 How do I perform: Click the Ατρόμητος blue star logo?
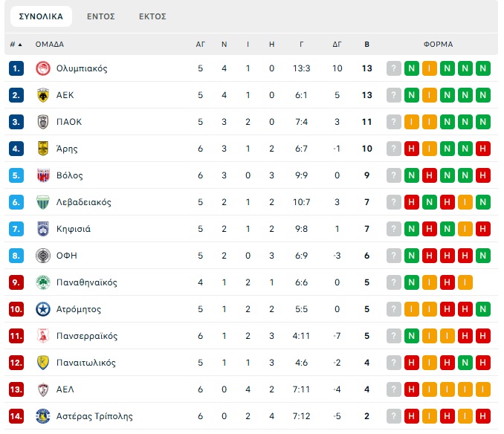click(42, 309)
